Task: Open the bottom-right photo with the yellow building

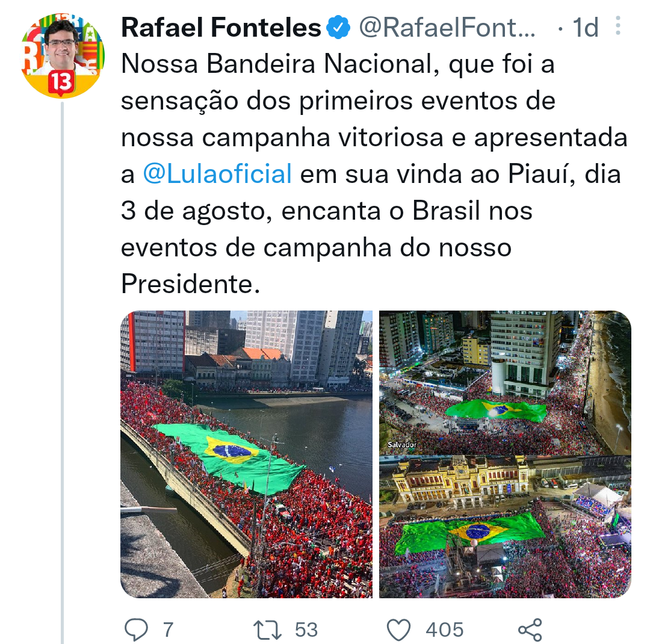Action: [505, 527]
